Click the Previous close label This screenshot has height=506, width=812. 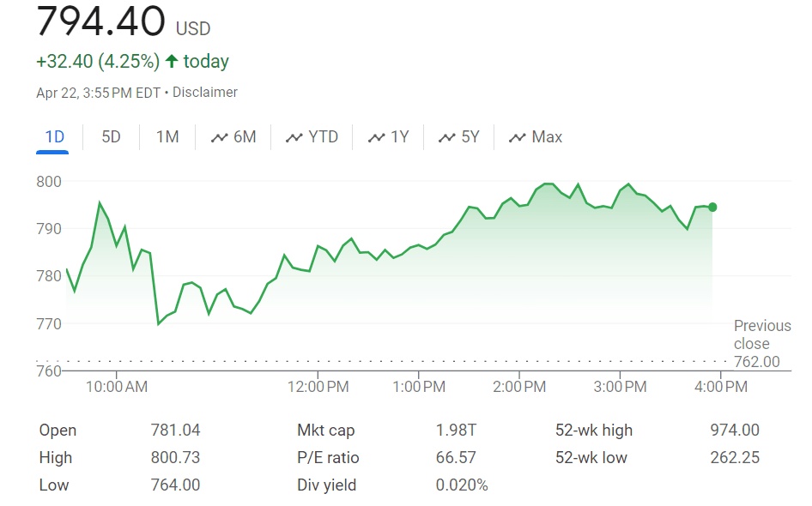click(761, 334)
